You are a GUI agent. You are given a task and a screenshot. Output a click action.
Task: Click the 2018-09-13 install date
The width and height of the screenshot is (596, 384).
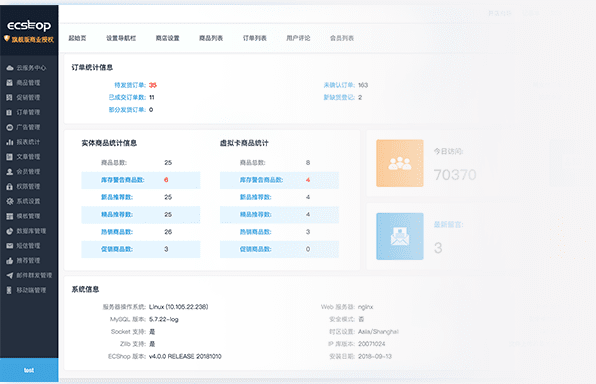point(375,356)
